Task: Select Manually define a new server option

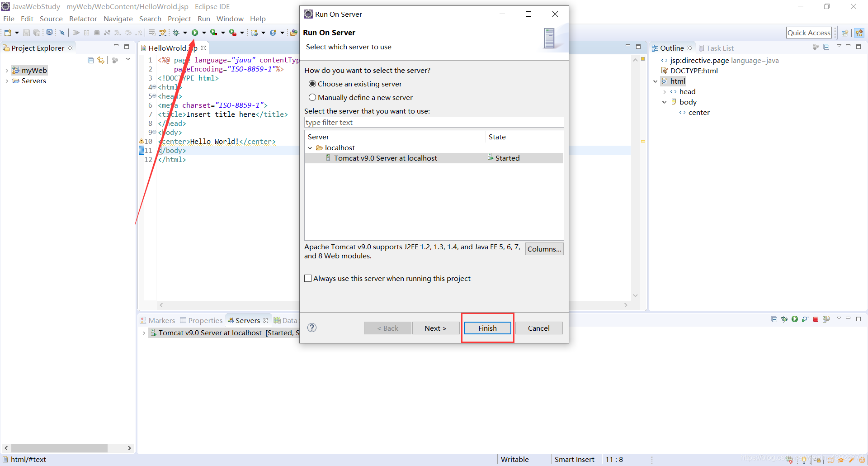Action: tap(312, 97)
